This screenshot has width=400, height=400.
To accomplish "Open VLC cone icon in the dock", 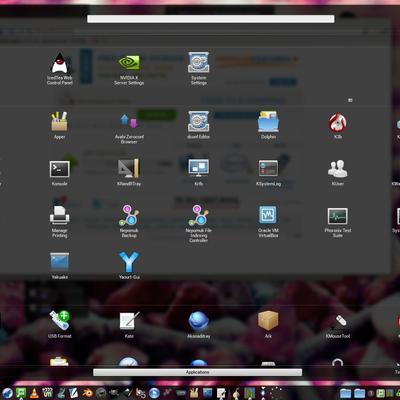I will [x=34, y=393].
